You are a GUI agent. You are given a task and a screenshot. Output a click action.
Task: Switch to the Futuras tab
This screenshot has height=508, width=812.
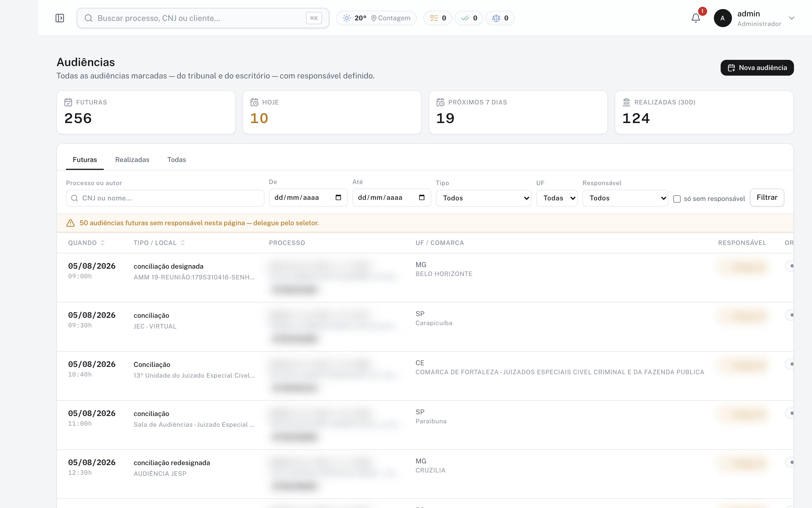85,160
